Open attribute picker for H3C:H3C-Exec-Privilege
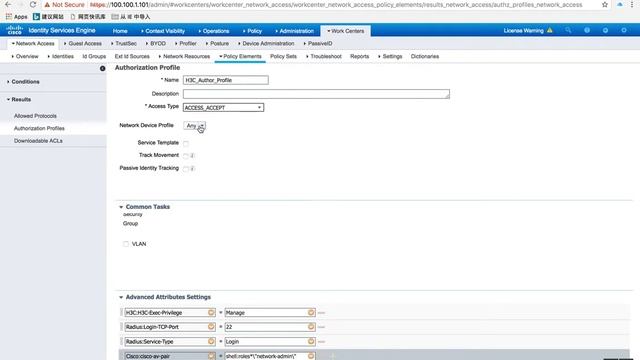 point(211,313)
